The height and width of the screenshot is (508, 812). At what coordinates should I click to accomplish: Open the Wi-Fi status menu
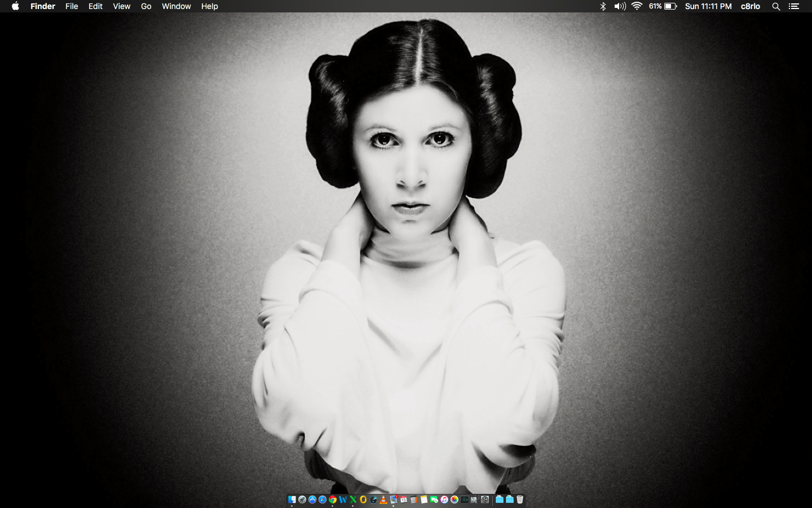click(637, 6)
